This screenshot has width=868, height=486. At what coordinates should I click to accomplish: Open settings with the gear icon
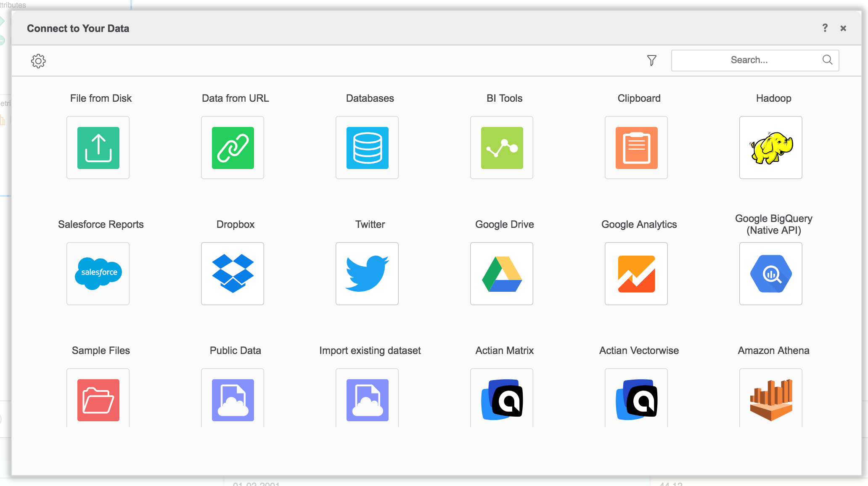pyautogui.click(x=38, y=61)
